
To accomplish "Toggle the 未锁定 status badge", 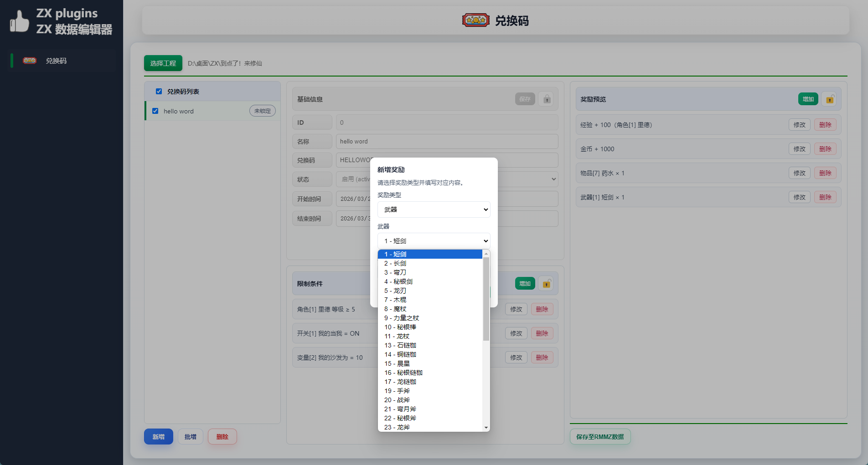I will point(262,111).
